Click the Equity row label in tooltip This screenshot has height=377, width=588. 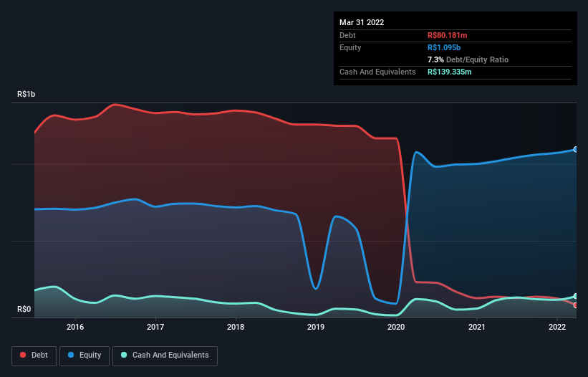(350, 47)
